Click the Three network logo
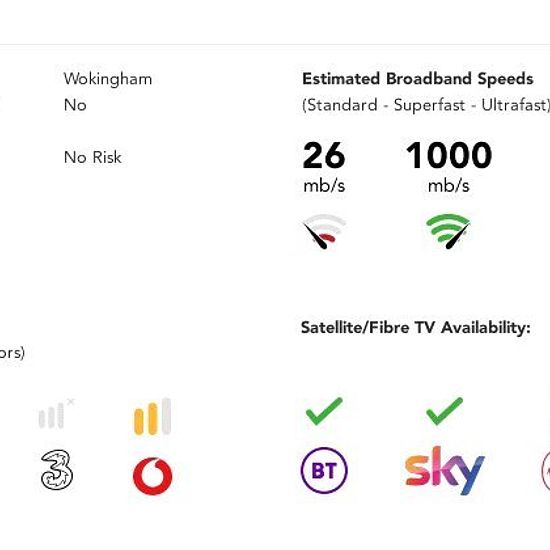This screenshot has height=550, width=550. coord(57,470)
